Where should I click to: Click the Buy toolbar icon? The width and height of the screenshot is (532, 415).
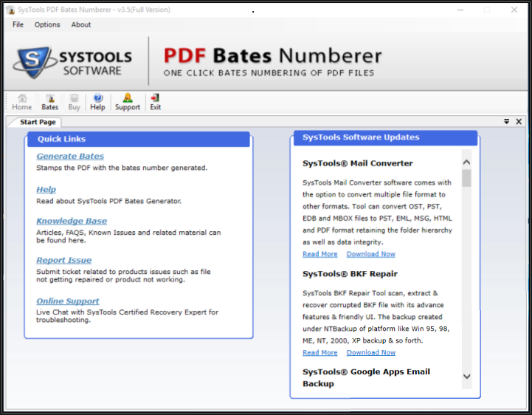(x=74, y=102)
